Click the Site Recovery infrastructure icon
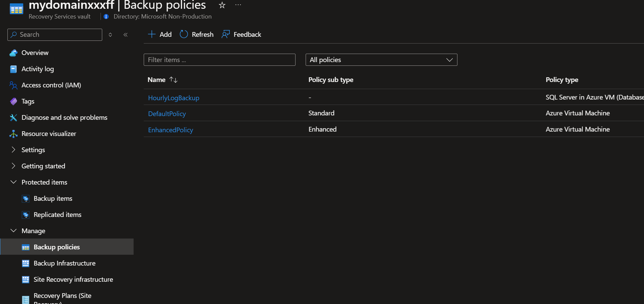This screenshot has height=304, width=644. click(26, 280)
